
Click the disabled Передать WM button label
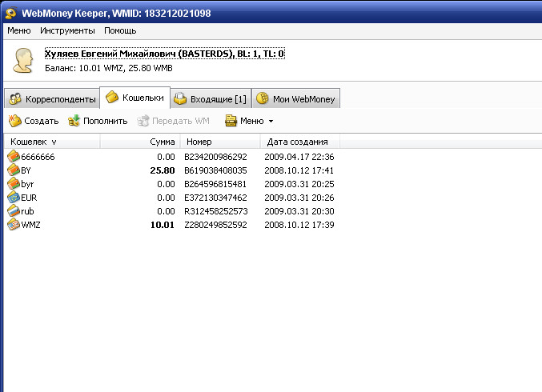(181, 122)
